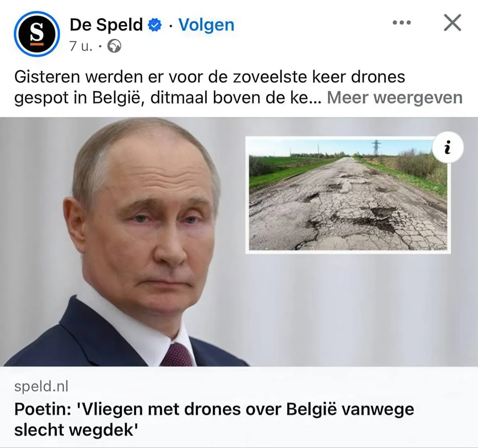478x448 pixels.
Task: Open the De Speld page name
Action: pos(106,25)
